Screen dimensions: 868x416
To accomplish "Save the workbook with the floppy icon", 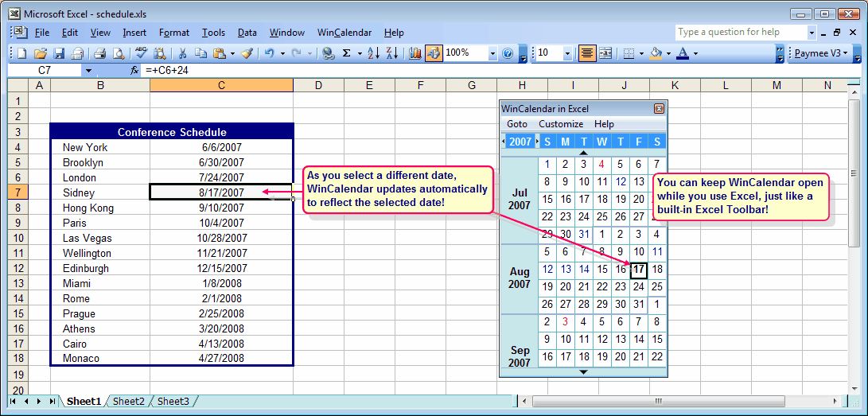I will (x=59, y=53).
